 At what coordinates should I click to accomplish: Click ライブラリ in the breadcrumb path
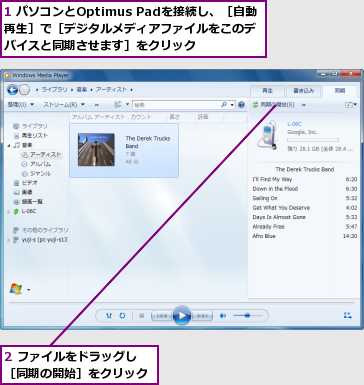point(54,90)
